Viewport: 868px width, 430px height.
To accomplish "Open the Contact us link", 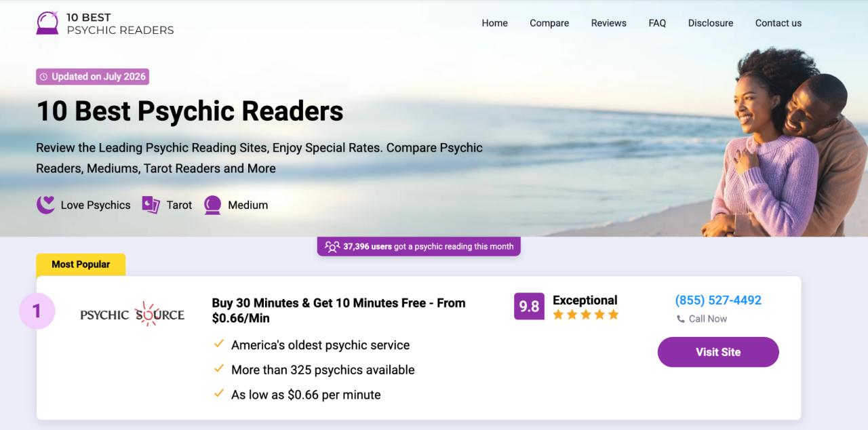I will pyautogui.click(x=778, y=23).
